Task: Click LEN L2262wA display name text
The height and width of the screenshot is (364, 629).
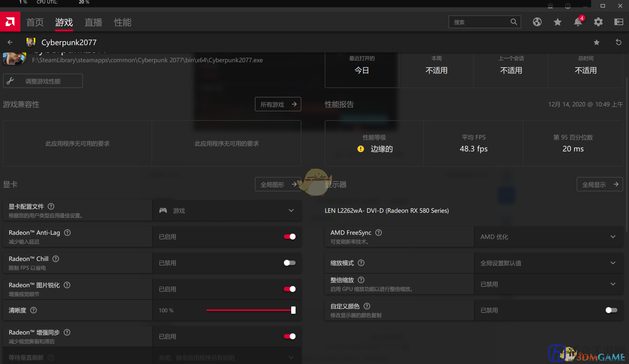Action: tap(387, 211)
